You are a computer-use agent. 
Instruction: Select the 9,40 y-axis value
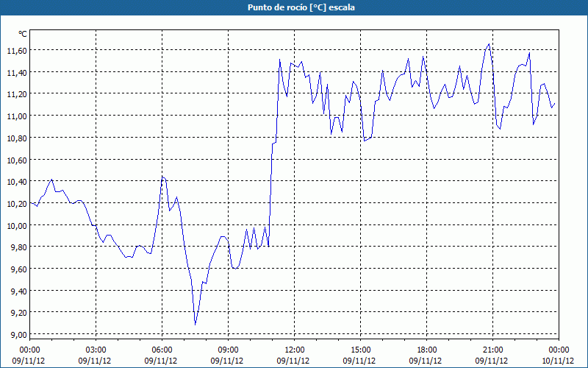tap(19, 291)
